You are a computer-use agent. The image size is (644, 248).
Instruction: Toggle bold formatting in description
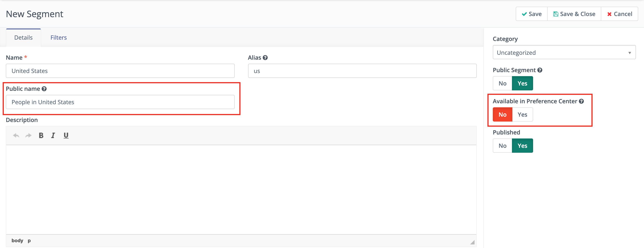click(41, 136)
